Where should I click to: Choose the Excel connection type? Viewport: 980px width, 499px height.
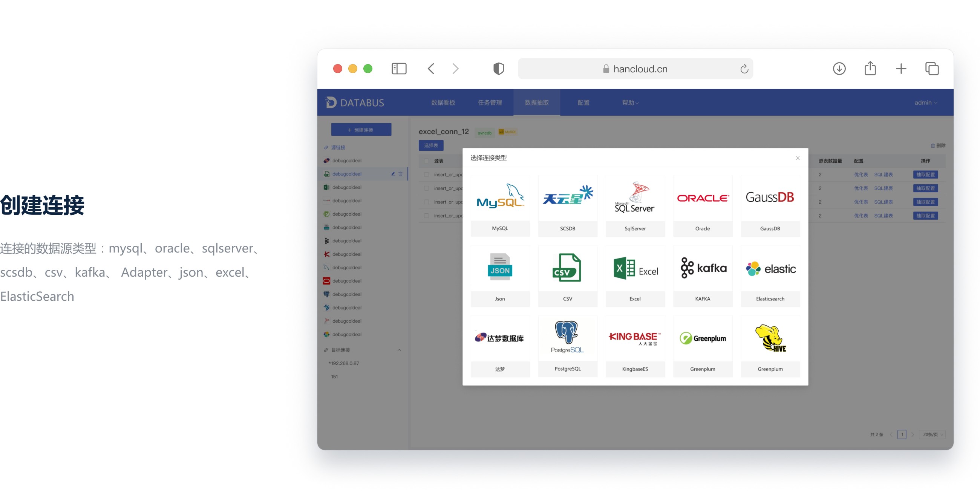635,276
